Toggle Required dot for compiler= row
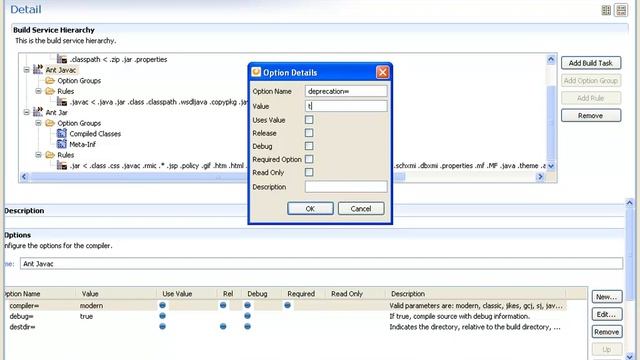 (287, 305)
